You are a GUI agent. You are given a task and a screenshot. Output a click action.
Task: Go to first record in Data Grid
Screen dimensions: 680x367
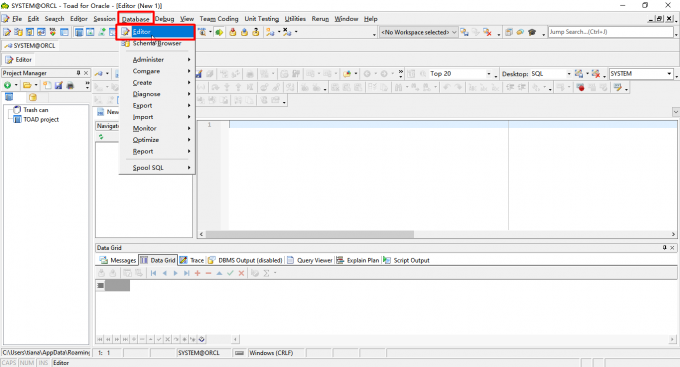pos(154,273)
